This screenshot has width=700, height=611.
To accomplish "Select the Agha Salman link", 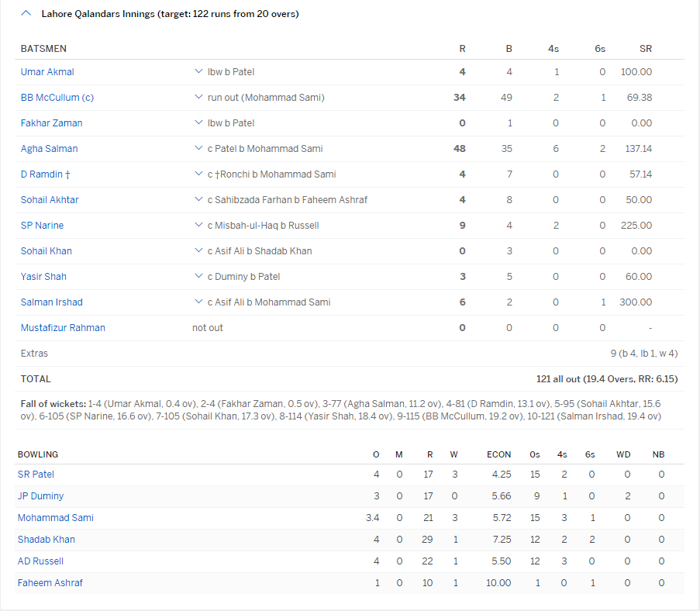I will 48,148.
